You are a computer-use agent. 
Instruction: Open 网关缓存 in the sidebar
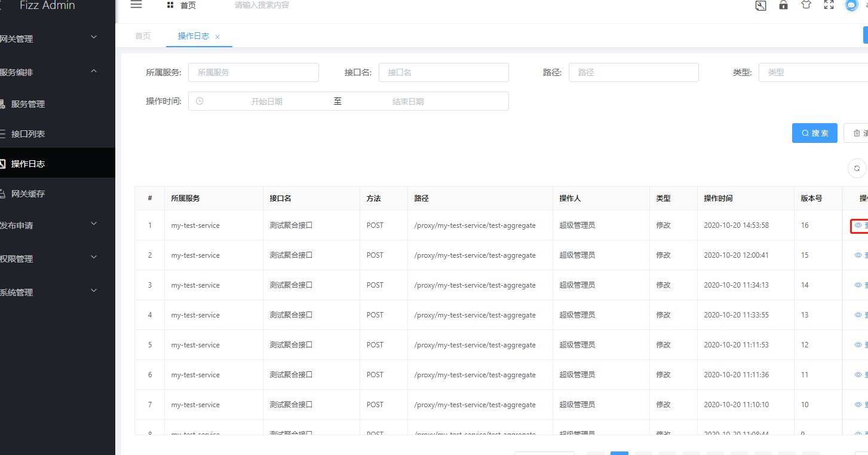point(57,193)
